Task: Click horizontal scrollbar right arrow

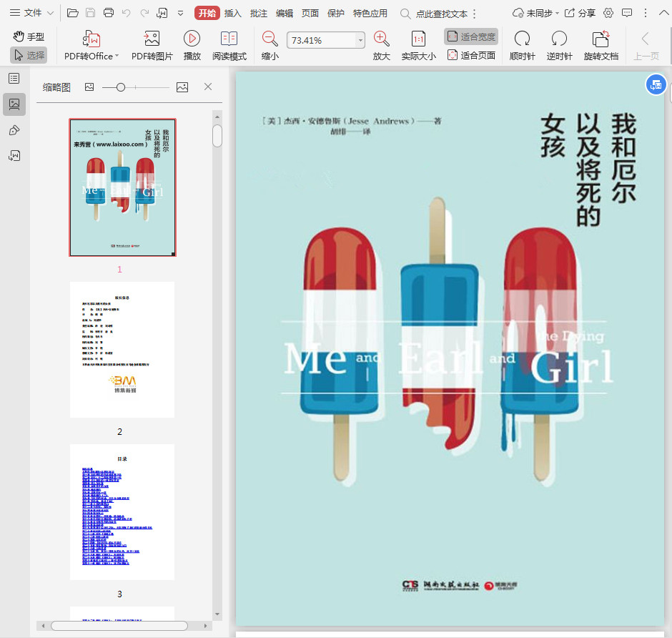Action: click(x=205, y=626)
